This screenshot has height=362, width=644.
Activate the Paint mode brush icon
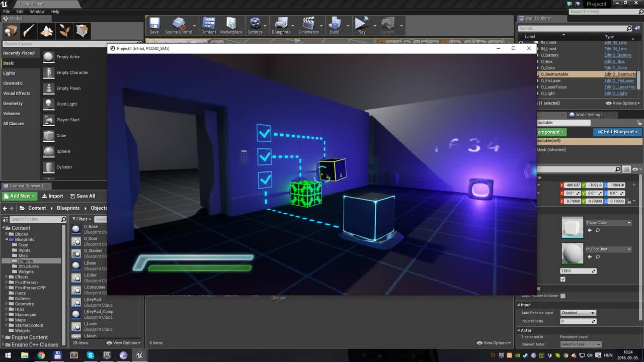(x=29, y=31)
